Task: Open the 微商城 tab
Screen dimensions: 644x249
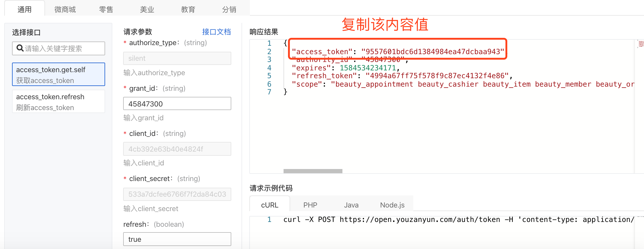Action: coord(65,9)
